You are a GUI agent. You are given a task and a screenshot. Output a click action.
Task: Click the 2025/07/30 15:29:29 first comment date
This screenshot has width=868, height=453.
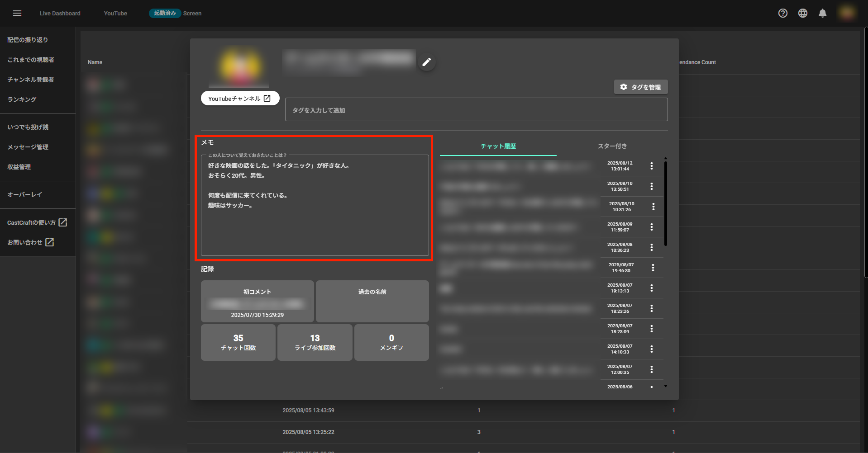258,315
